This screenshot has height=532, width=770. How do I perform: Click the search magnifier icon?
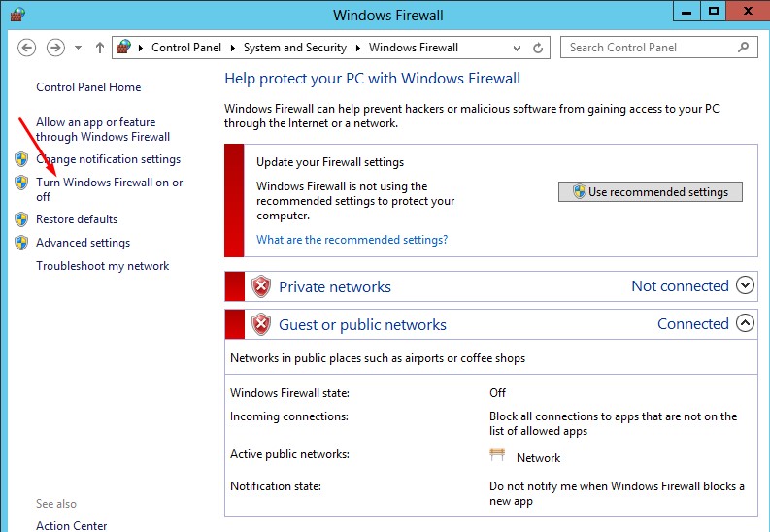pyautogui.click(x=744, y=47)
